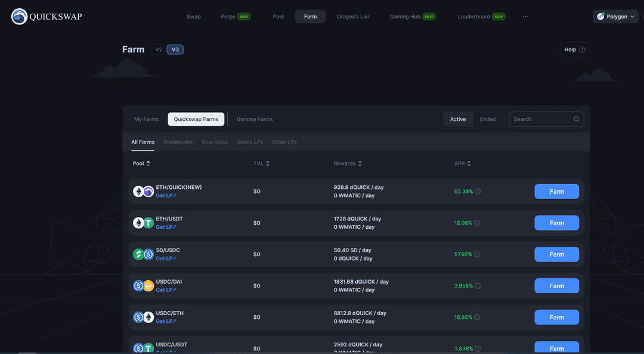Select the Stablecoins filter tab
Screen dimensions: 644x354
(178, 142)
